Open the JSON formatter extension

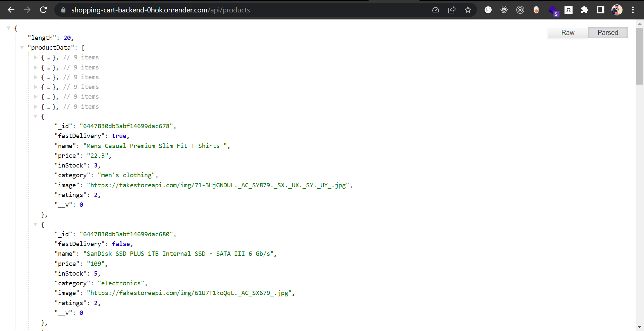coord(488,10)
